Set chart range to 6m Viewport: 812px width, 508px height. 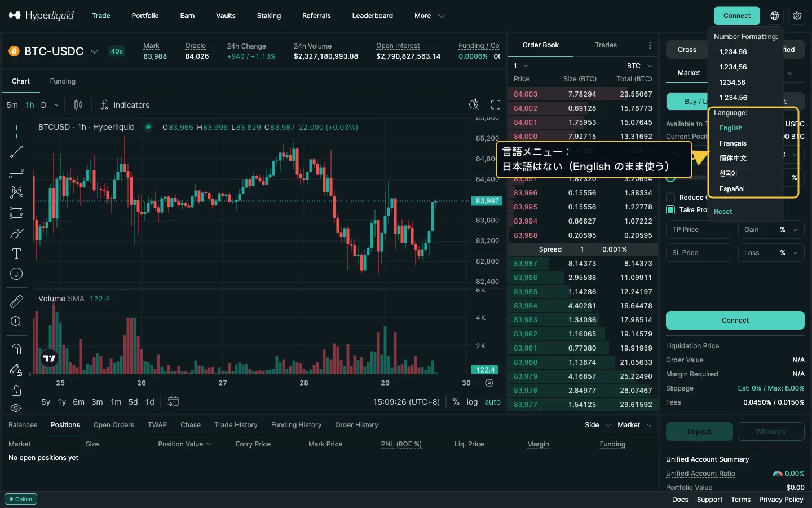click(78, 402)
